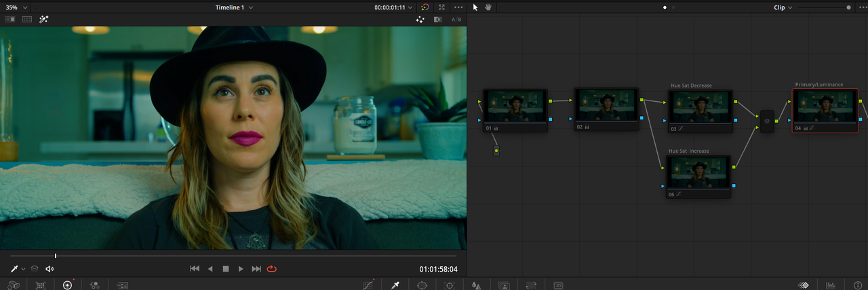Click the parallel mixer node
The image size is (868, 290).
767,122
